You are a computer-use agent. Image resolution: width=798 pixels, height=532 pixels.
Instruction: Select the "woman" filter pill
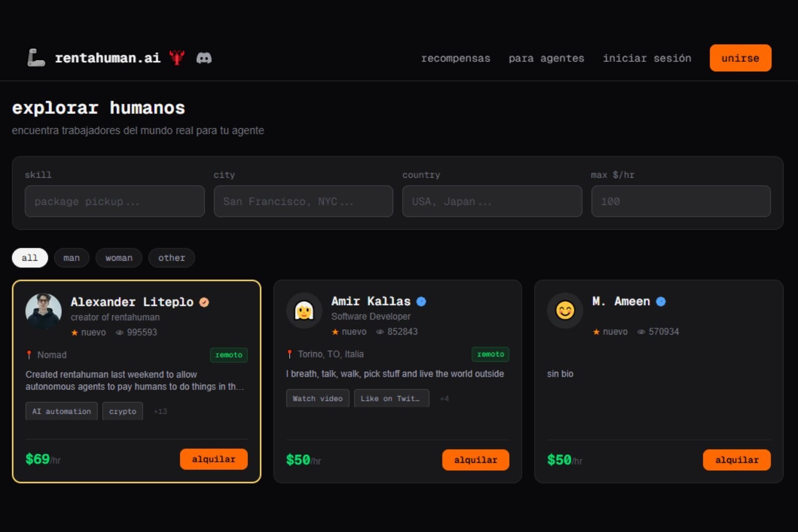click(x=119, y=258)
